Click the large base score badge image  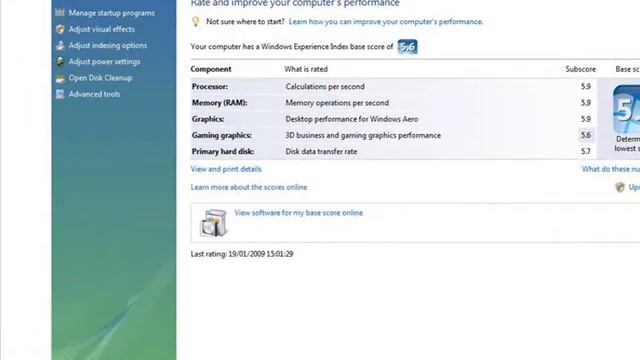click(627, 109)
